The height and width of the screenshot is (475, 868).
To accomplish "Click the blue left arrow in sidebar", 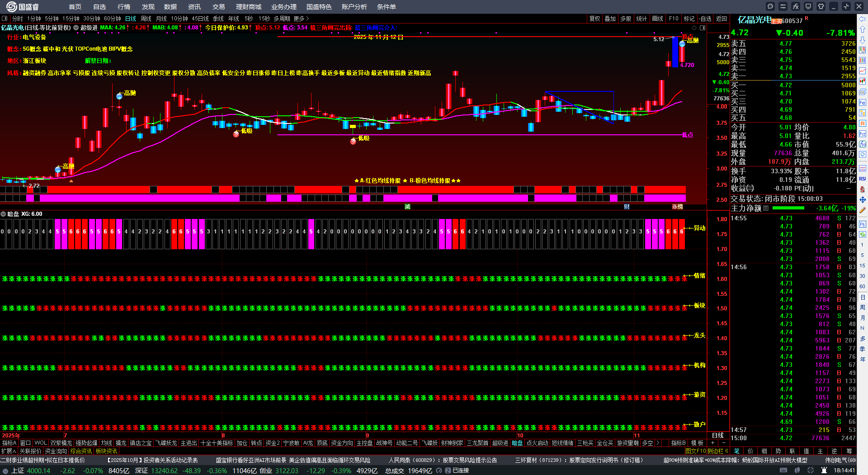I will [x=863, y=19].
